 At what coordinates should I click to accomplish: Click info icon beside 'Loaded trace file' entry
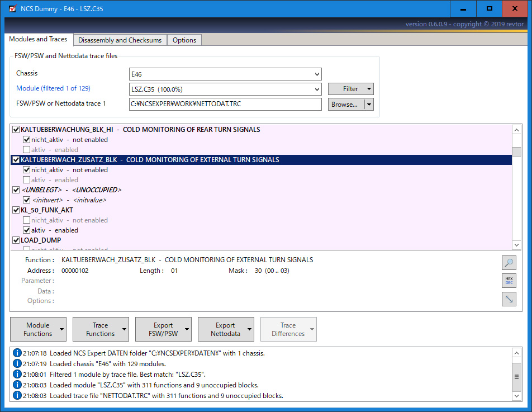[17, 395]
